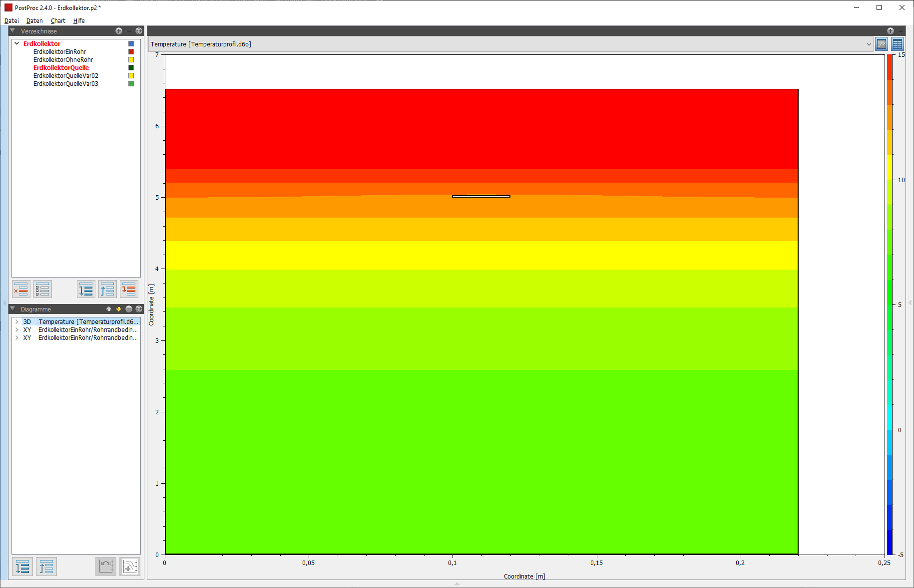914x588 pixels.
Task: Add a directory in Verzeichnisse panel header
Action: [x=119, y=31]
